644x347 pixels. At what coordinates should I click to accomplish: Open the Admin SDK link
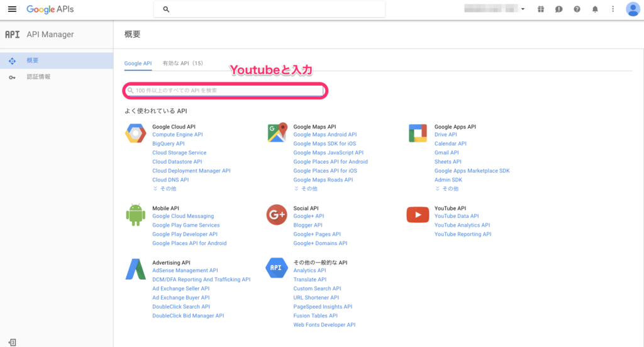(x=448, y=179)
